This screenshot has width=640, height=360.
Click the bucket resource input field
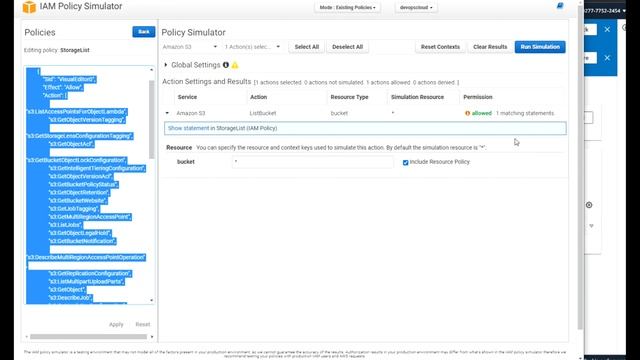click(313, 162)
